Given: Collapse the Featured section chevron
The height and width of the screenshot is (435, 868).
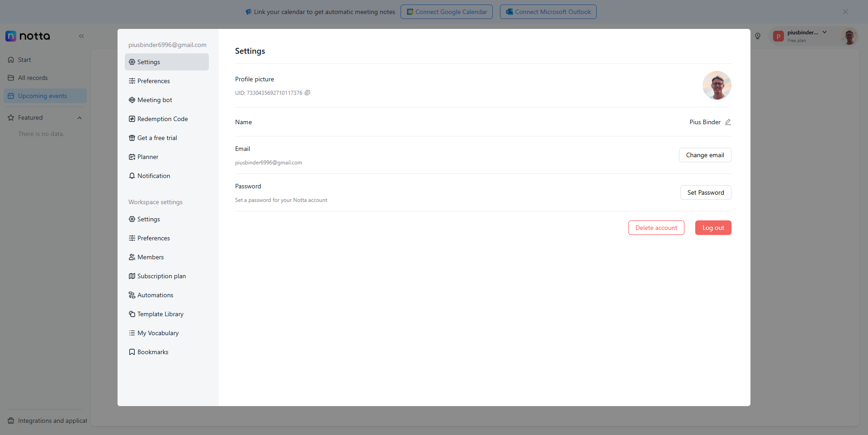Looking at the screenshot, I should (x=80, y=118).
